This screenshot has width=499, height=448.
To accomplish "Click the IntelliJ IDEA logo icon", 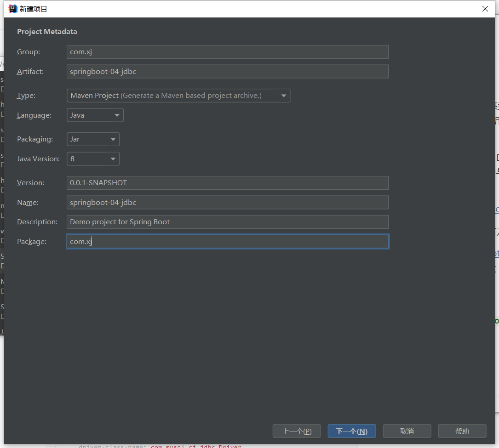I will click(13, 9).
